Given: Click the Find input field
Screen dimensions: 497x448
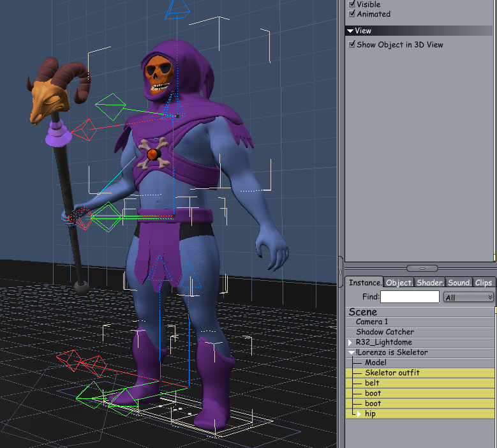Looking at the screenshot, I should point(410,297).
